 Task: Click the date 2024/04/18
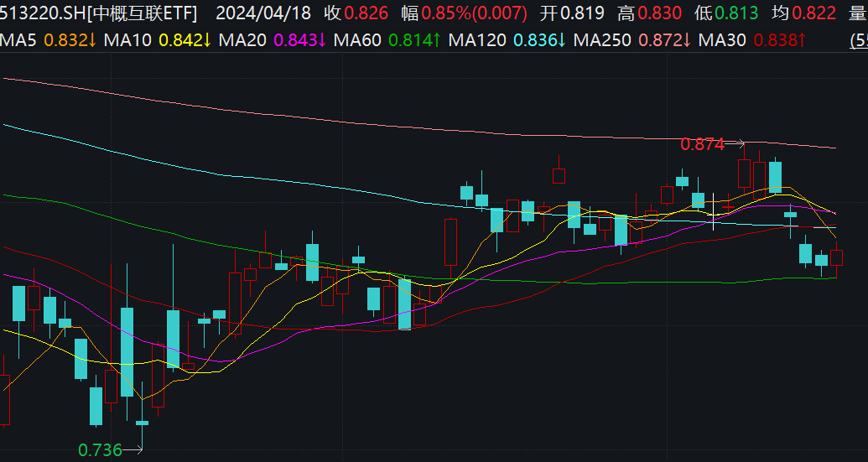263,13
